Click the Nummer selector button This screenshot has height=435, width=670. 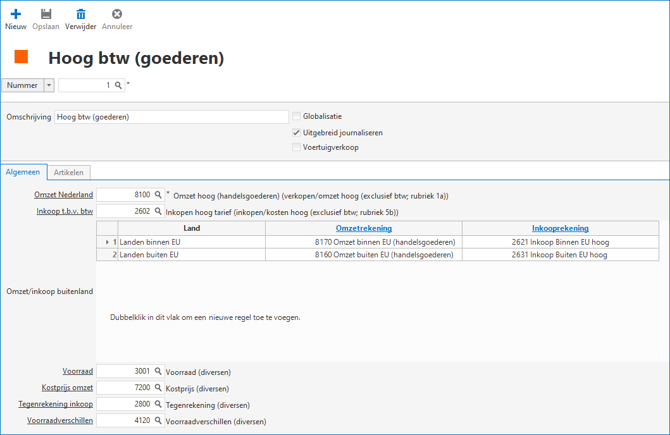22,86
